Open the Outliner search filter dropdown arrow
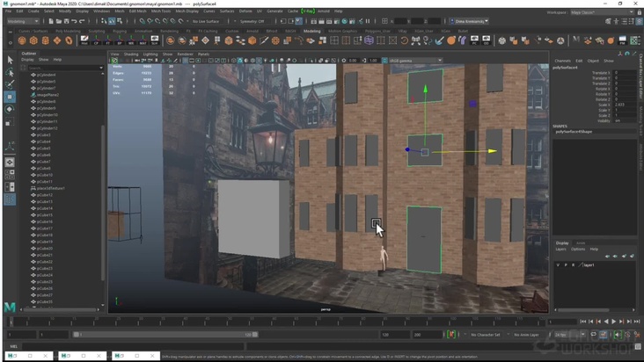644x362 pixels. click(x=101, y=68)
